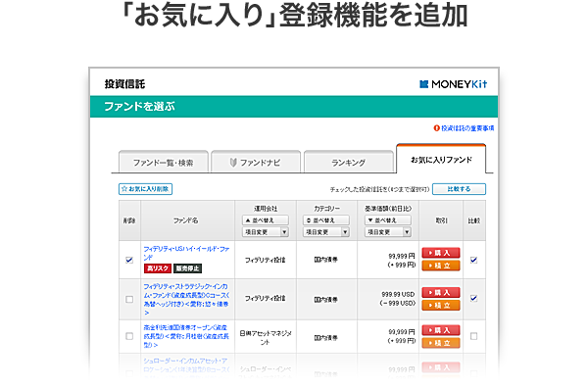Click 購入 for フィデリティ・USハイ・イールド・ファンド
This screenshot has height=388, width=588.
click(x=441, y=253)
